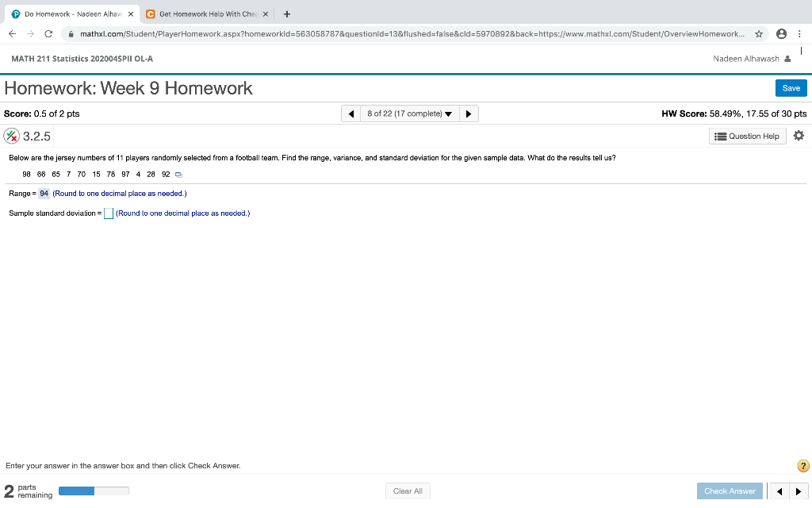Open the '8 of 22' question selector dropdown
Image resolution: width=812 pixels, height=508 pixels.
point(409,114)
